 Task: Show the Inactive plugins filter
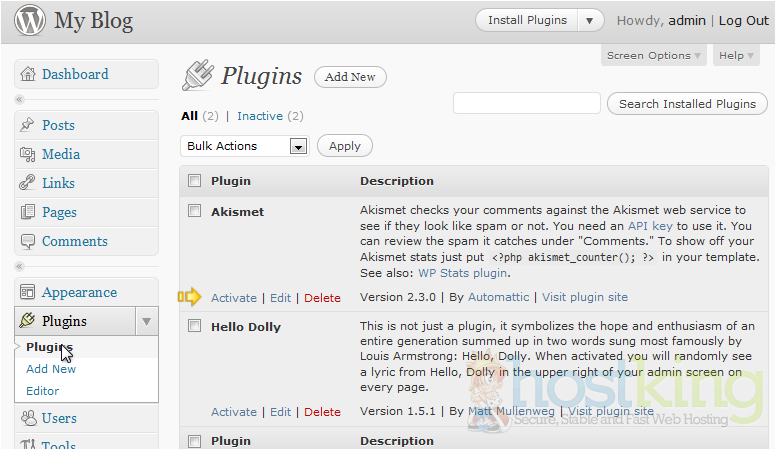[x=259, y=116]
